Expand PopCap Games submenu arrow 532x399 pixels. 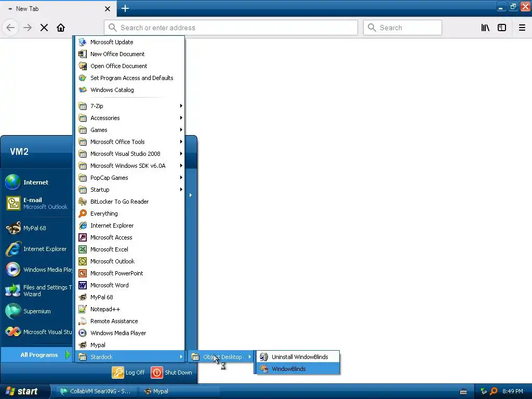181,178
